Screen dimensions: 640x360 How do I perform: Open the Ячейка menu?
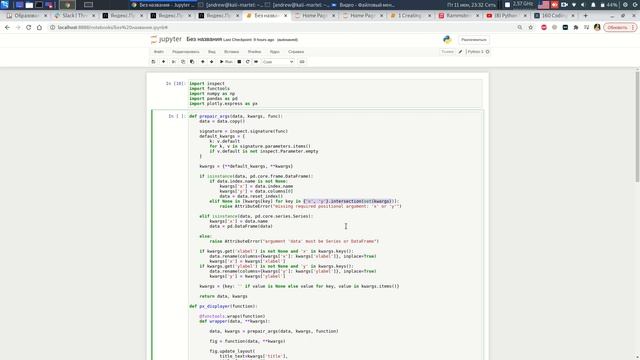(x=254, y=52)
